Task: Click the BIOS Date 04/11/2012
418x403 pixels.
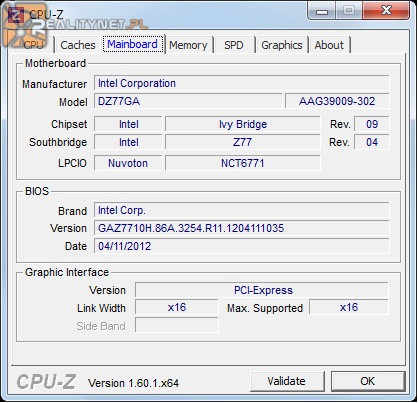Action: (x=241, y=246)
